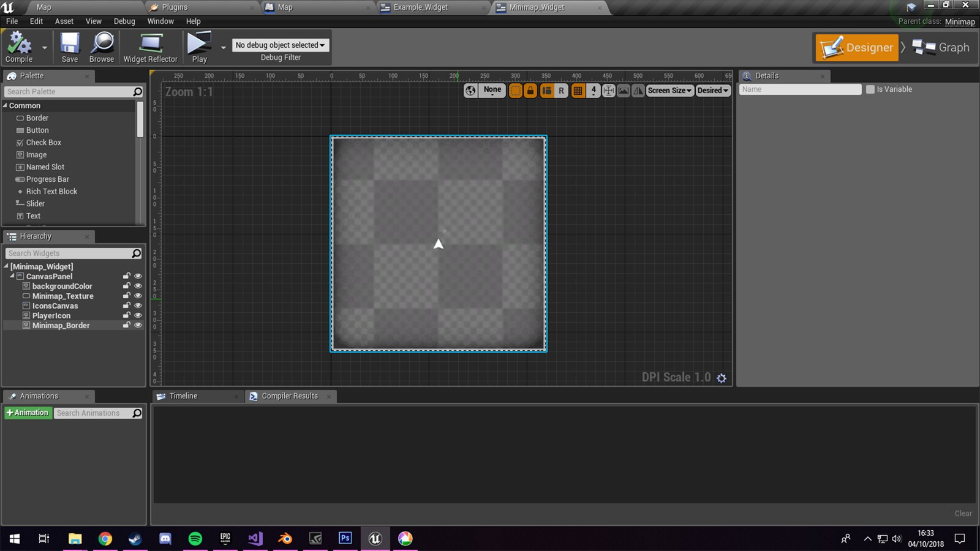
Task: Open the Desired resolution dropdown
Action: coord(712,90)
